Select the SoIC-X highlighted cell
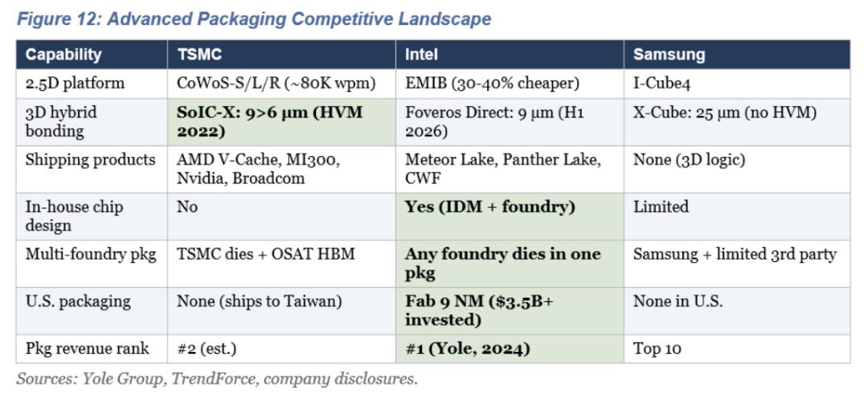 point(269,121)
